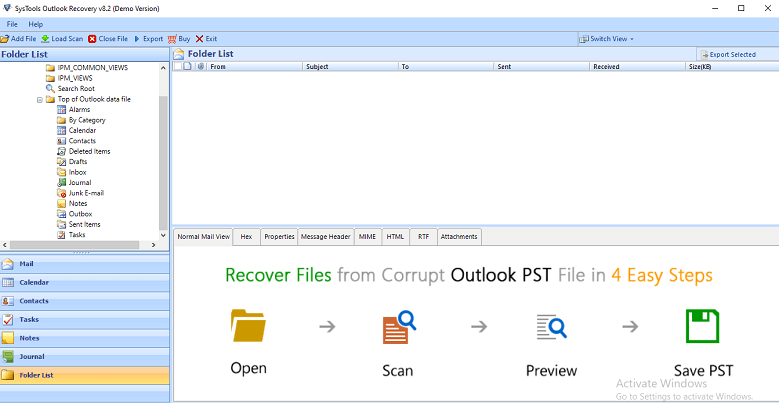Click the By Category folder icon
Screen dimensions: 779x403
point(62,120)
